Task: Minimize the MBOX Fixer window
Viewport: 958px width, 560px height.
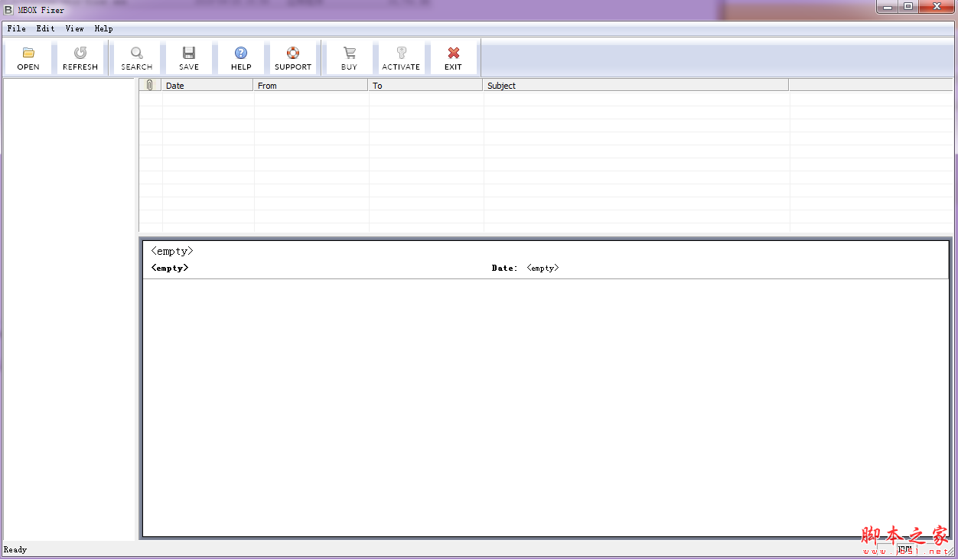Action: pos(887,7)
